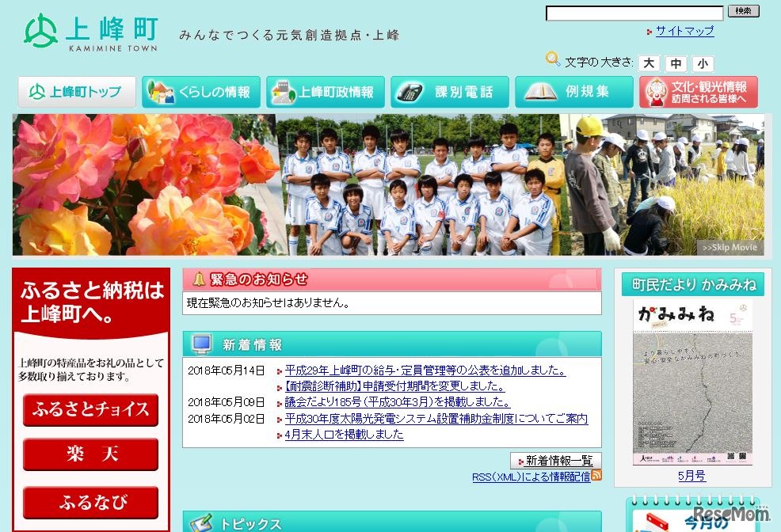
Task: Click the building icon on 上峰町政情報
Action: click(x=284, y=92)
